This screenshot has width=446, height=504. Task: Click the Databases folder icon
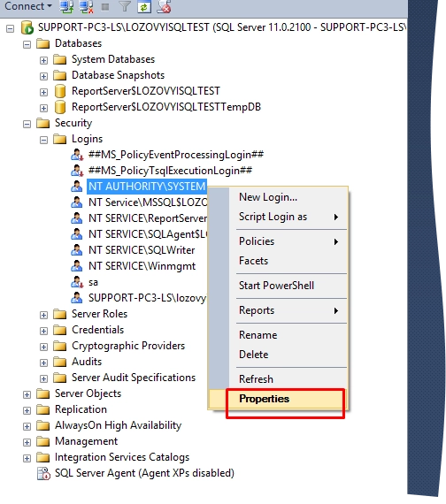[43, 43]
